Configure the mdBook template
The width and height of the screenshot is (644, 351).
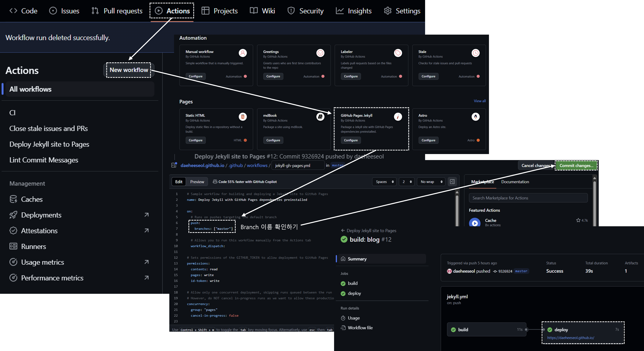273,140
